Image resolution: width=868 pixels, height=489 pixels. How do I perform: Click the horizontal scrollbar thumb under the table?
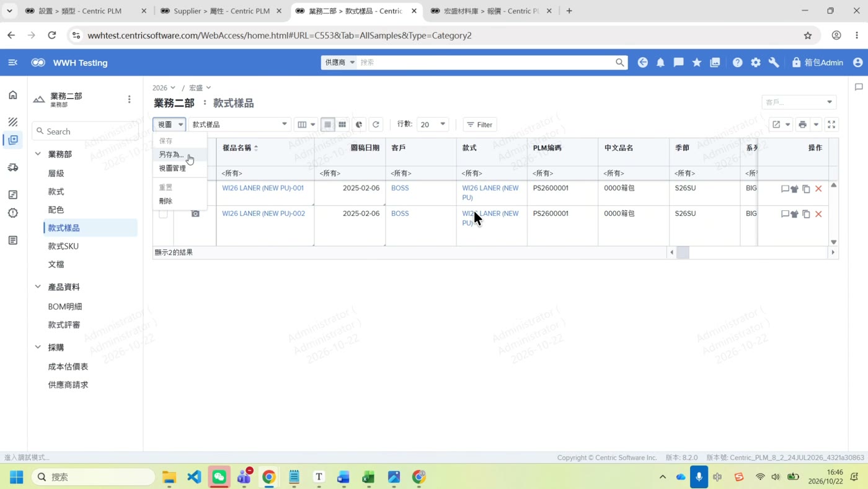(x=683, y=253)
